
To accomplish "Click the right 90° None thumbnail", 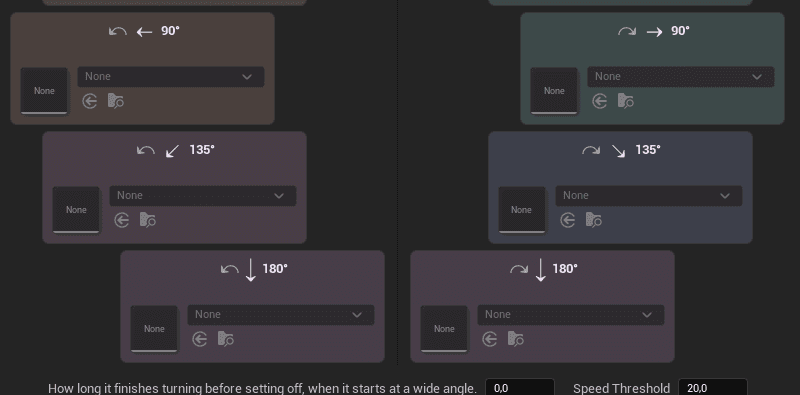I will point(554,91).
